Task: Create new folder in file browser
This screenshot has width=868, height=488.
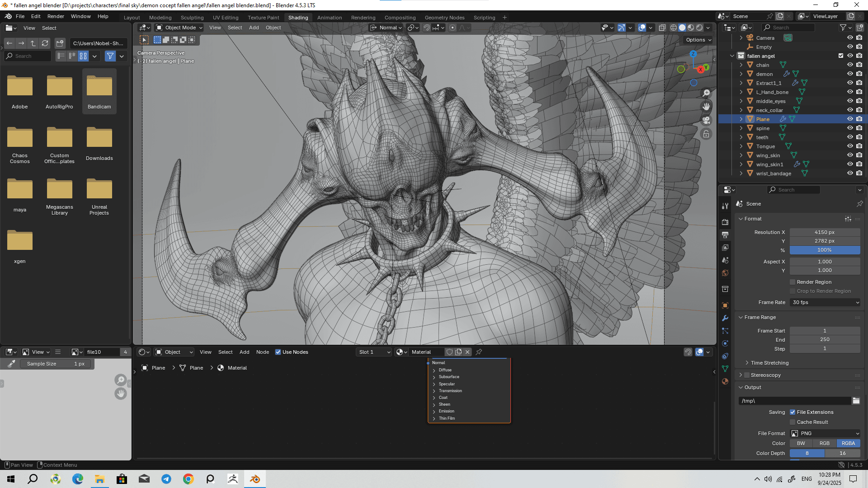Action: tap(60, 43)
